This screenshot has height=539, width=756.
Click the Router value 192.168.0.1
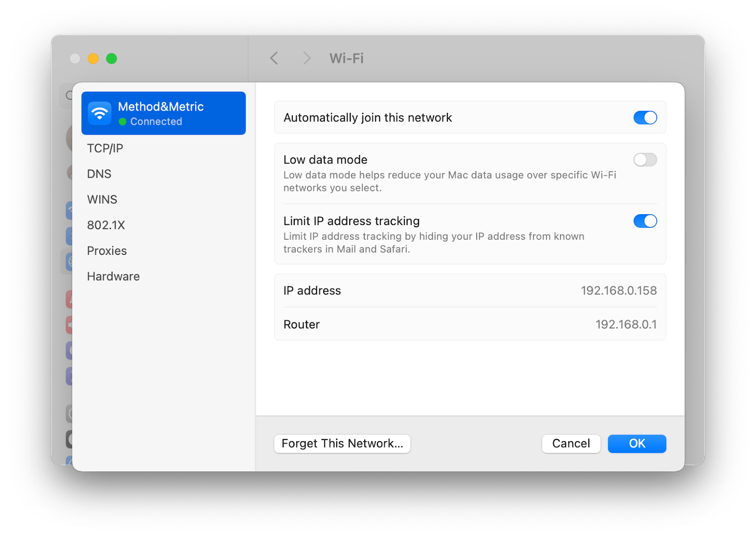[626, 324]
